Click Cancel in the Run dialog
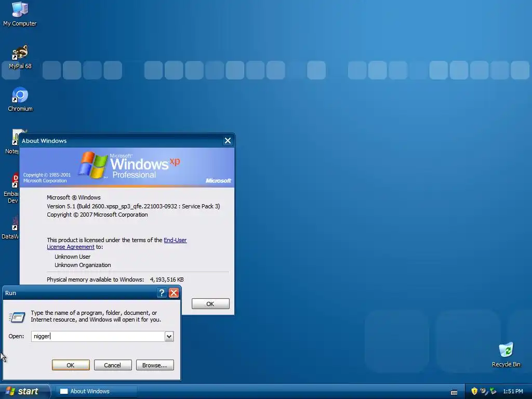The image size is (532, 399). pyautogui.click(x=113, y=365)
